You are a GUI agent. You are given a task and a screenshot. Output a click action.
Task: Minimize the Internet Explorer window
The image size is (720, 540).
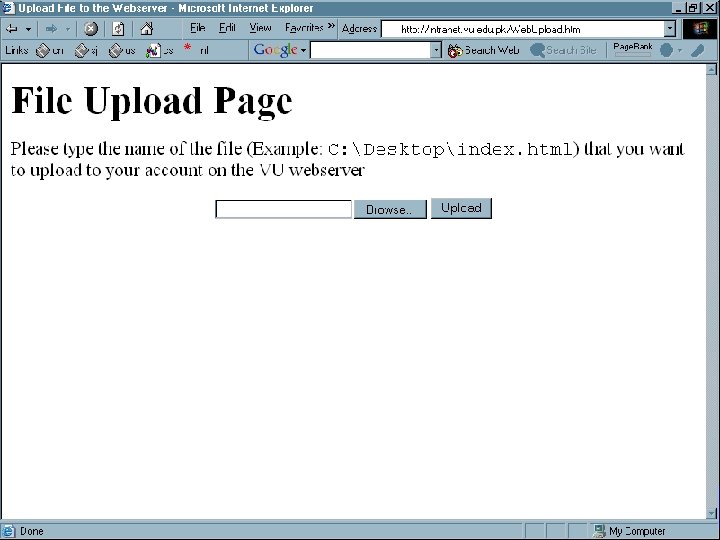tap(680, 8)
